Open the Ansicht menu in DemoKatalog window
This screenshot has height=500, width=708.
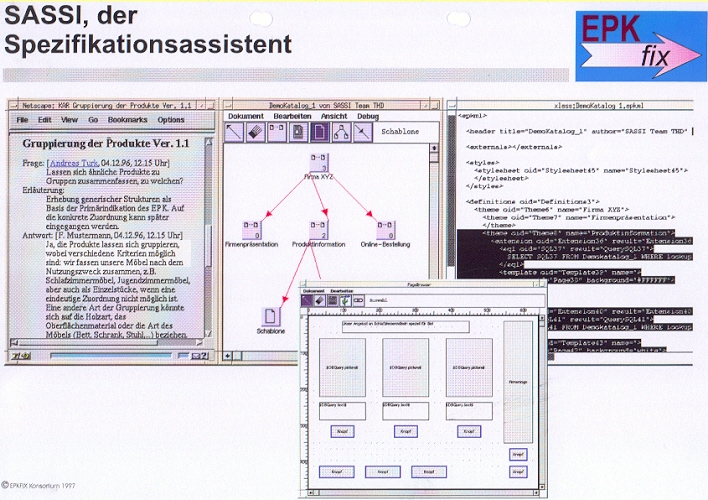click(x=334, y=116)
